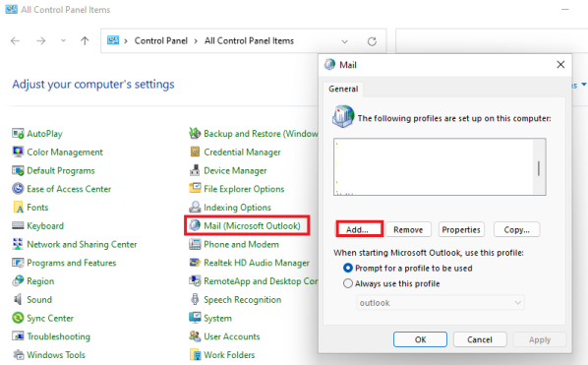Click the User Accounts icon
The image size is (588, 365).
click(195, 336)
